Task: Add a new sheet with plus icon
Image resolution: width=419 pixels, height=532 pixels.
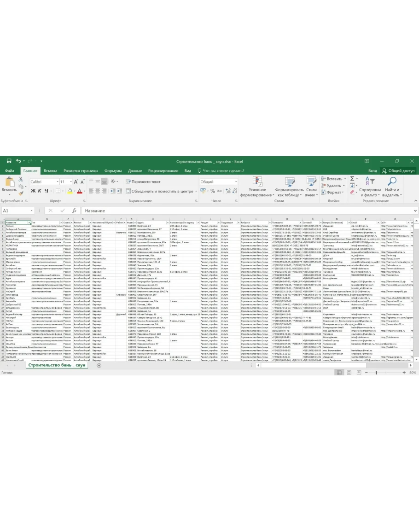Action: [x=99, y=365]
